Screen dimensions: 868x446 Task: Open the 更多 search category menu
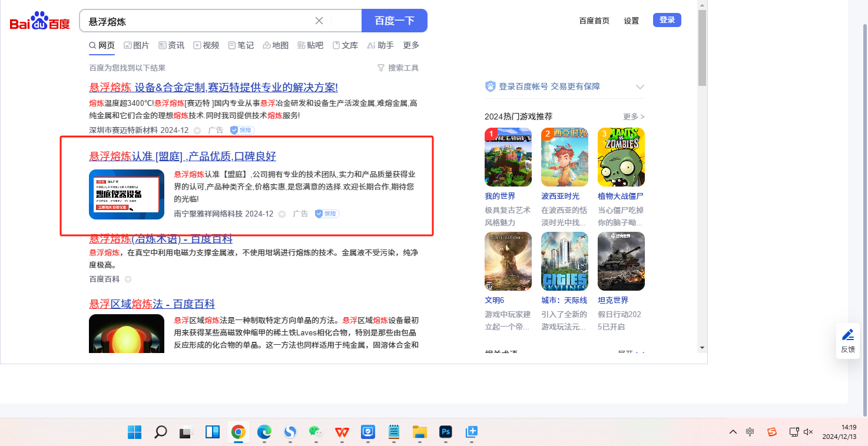coord(411,45)
